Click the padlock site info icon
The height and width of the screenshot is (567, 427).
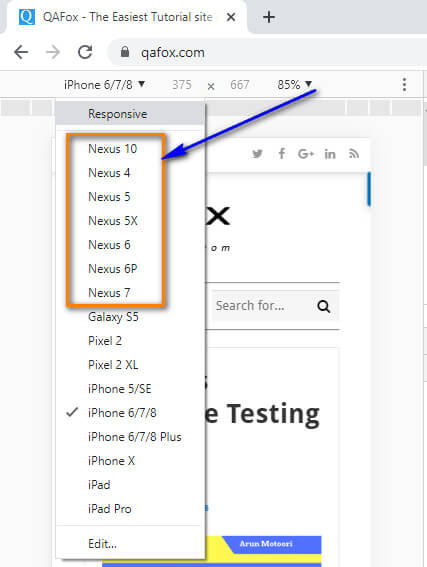click(125, 52)
